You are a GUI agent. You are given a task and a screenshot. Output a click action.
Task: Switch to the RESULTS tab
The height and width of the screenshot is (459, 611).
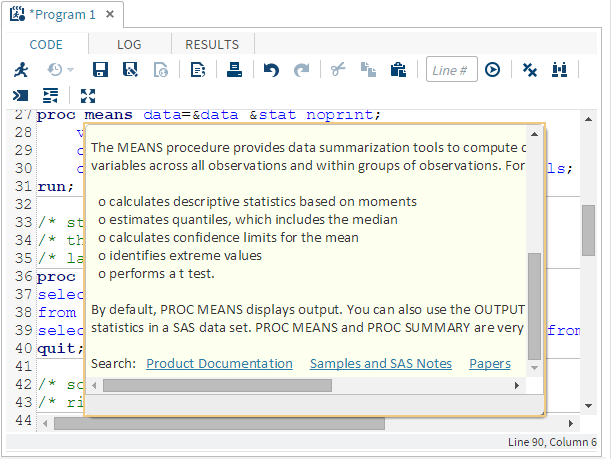pos(212,44)
